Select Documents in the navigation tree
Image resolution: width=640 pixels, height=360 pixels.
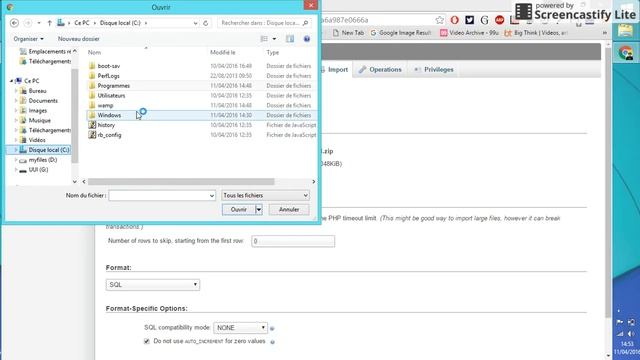(43, 100)
